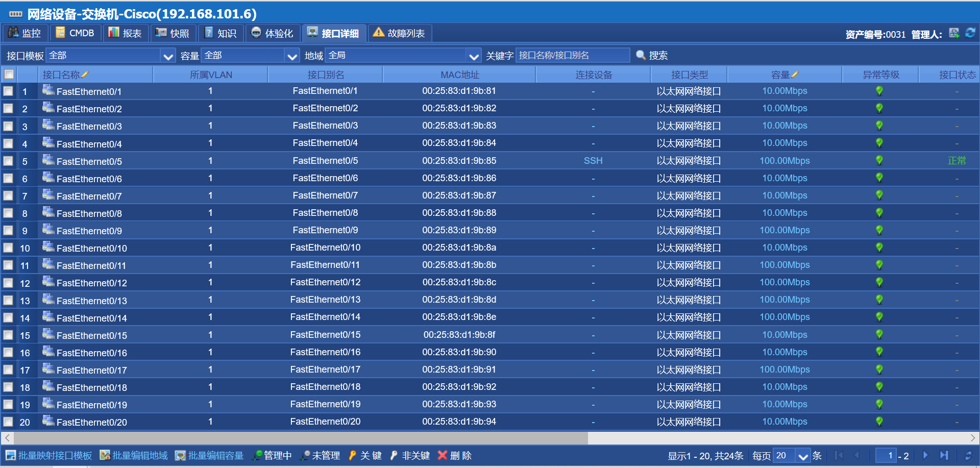Viewport: 980px width, 468px height.
Task: Check the box for FastEthernet0/10 row
Action: [x=8, y=248]
